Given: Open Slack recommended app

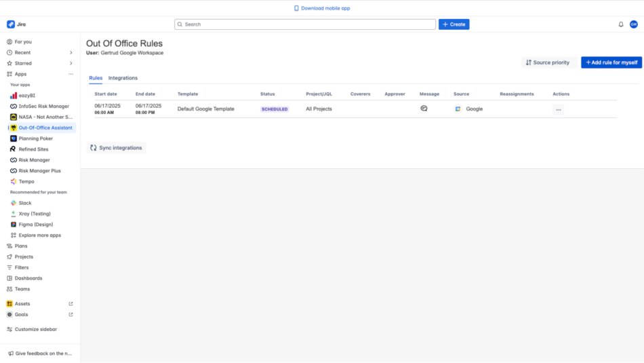Looking at the screenshot, I should pos(24,203).
